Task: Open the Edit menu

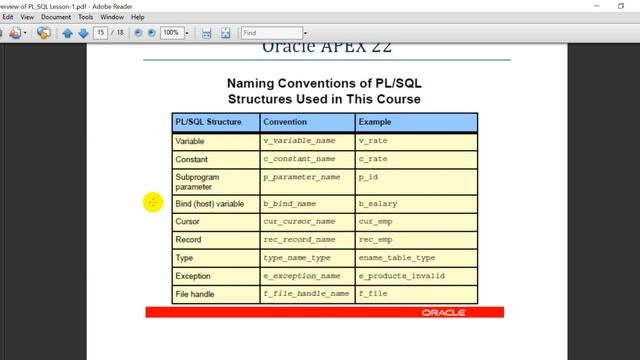Action: [8, 17]
